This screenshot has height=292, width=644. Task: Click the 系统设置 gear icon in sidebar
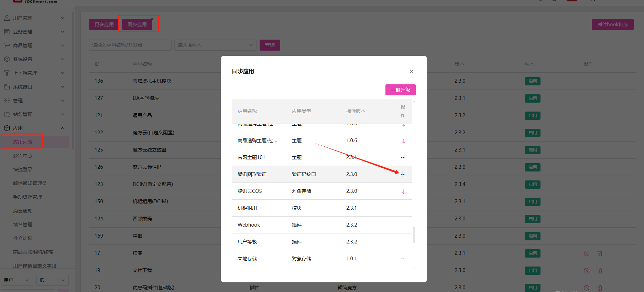point(7,59)
